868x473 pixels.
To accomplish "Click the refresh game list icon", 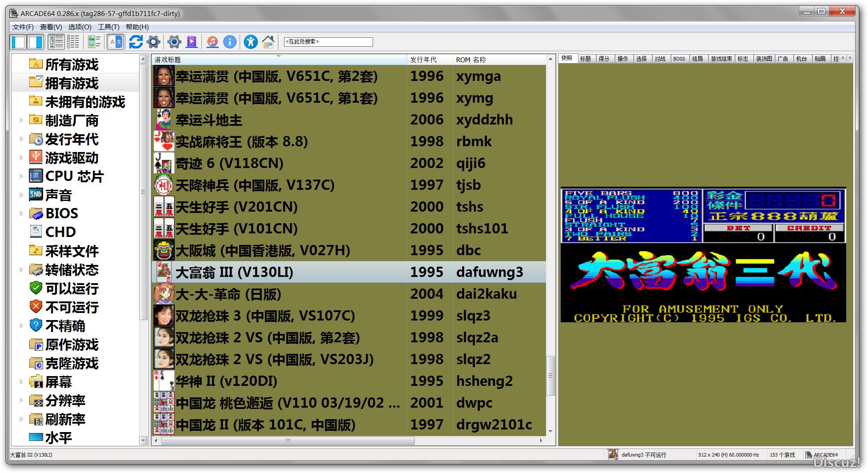I will [x=136, y=42].
